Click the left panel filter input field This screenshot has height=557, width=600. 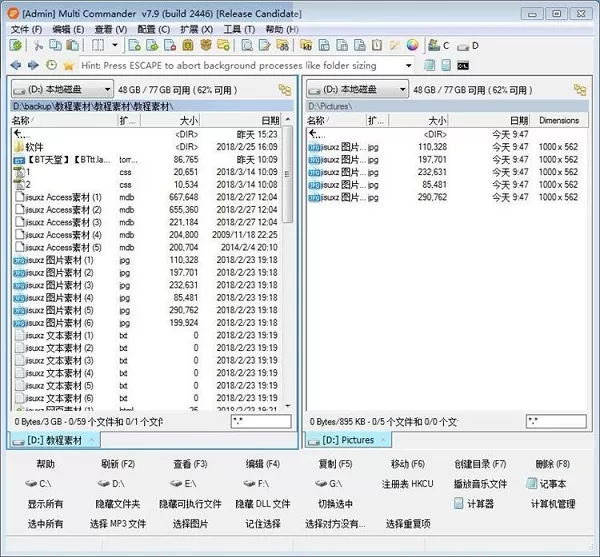(261, 422)
